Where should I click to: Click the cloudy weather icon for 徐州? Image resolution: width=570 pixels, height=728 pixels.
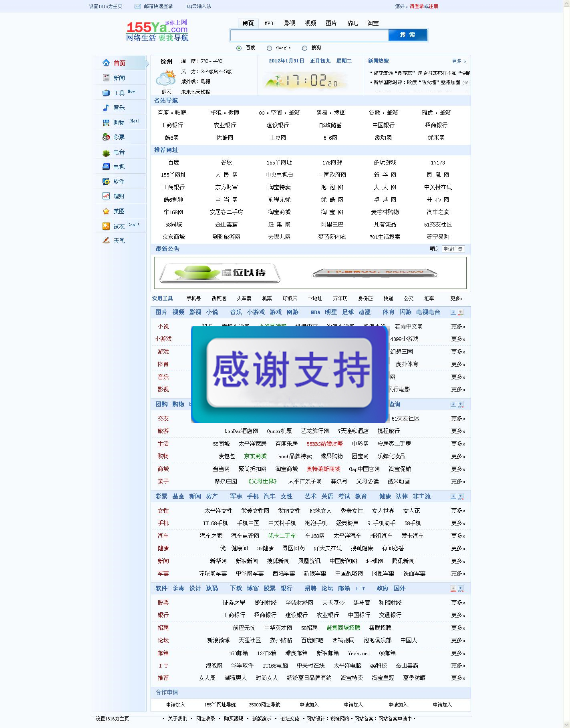(x=166, y=78)
